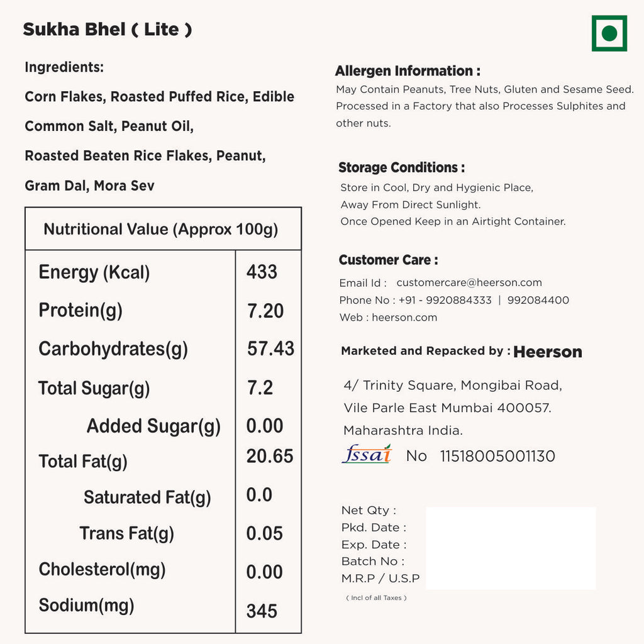This screenshot has width=644, height=644.
Task: Click the Customer Care heading
Action: [388, 260]
